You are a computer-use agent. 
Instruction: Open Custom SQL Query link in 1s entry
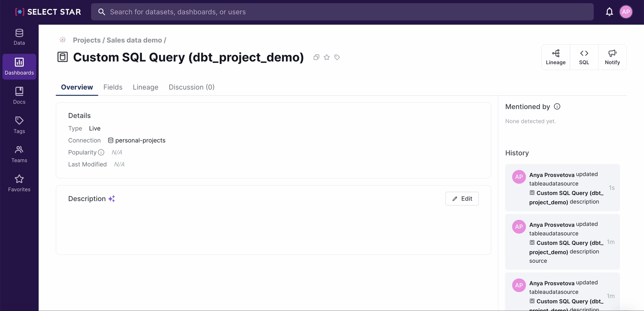tap(567, 198)
